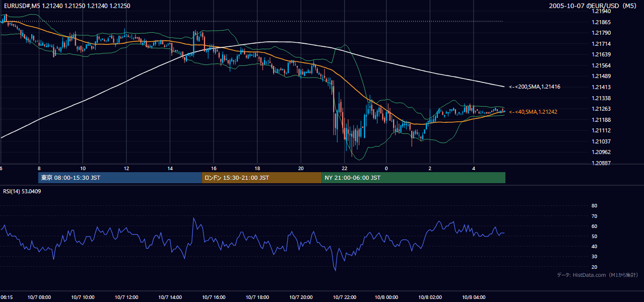
Task: Click the 10/7 18:00 time axis label
Action: click(x=256, y=297)
